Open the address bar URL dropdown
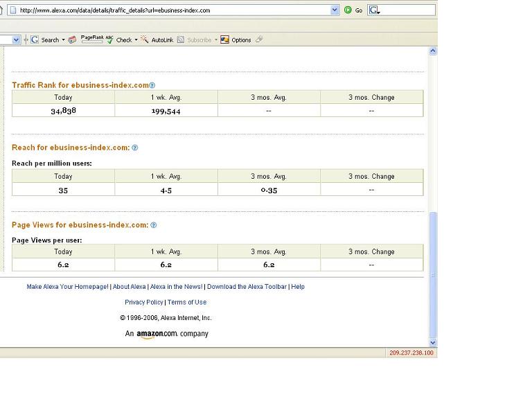Image resolution: width=532 pixels, height=399 pixels. click(x=335, y=10)
